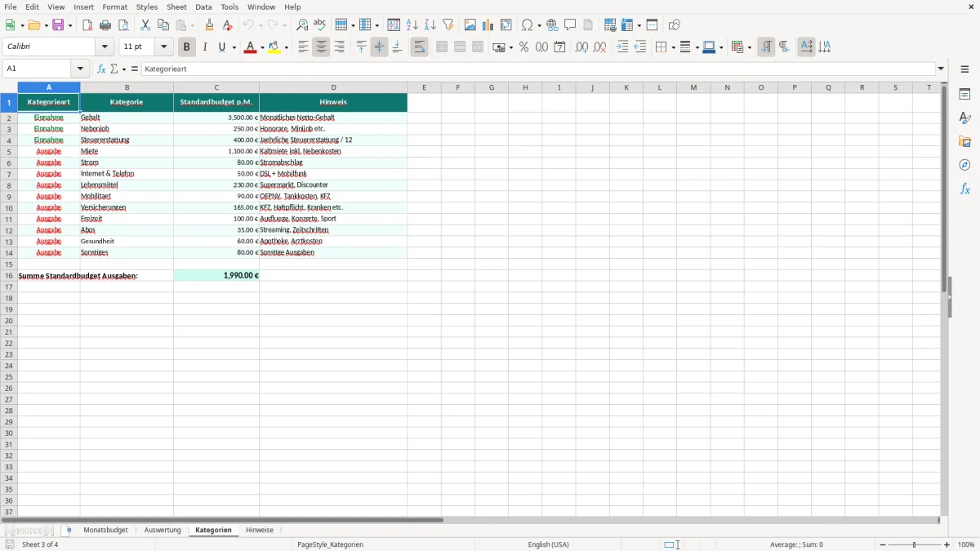980x551 pixels.
Task: Apply the red font color
Action: [249, 47]
